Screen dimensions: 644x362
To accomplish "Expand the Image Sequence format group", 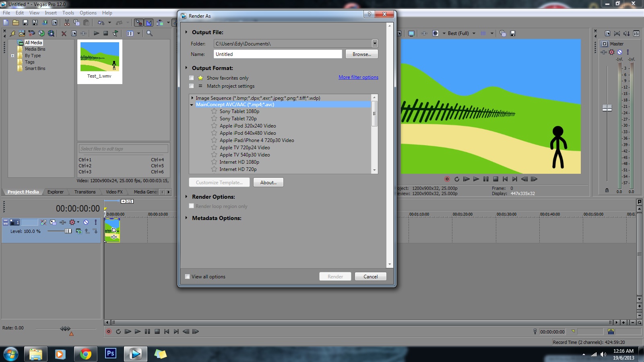I will tap(192, 98).
